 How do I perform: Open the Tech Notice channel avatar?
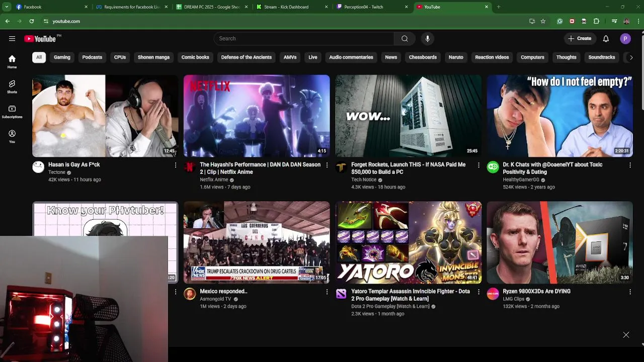click(341, 167)
